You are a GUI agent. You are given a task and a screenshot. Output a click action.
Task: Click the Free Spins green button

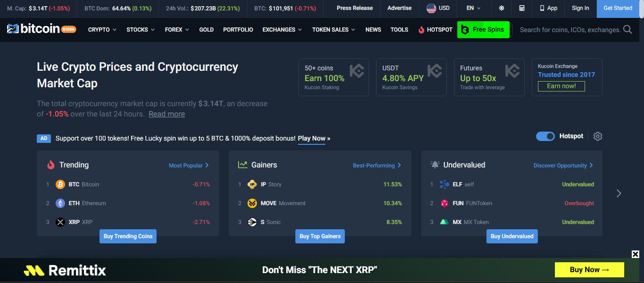483,30
